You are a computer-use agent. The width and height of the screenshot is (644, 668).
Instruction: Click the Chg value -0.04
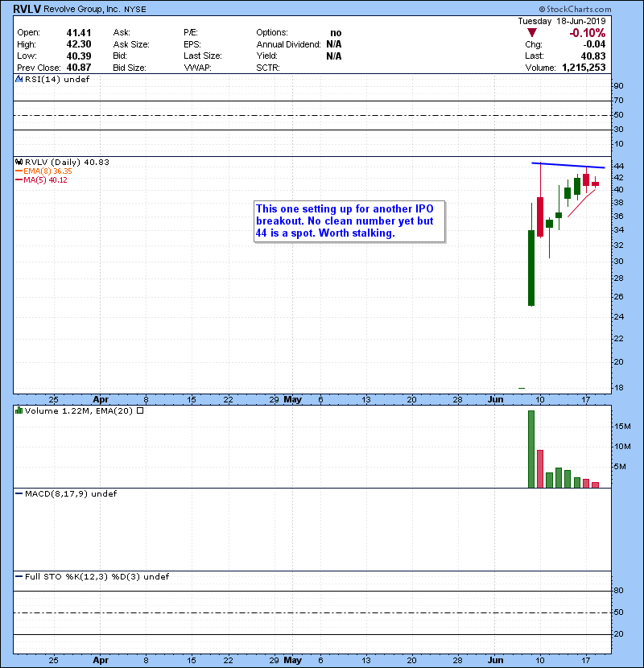click(x=594, y=44)
